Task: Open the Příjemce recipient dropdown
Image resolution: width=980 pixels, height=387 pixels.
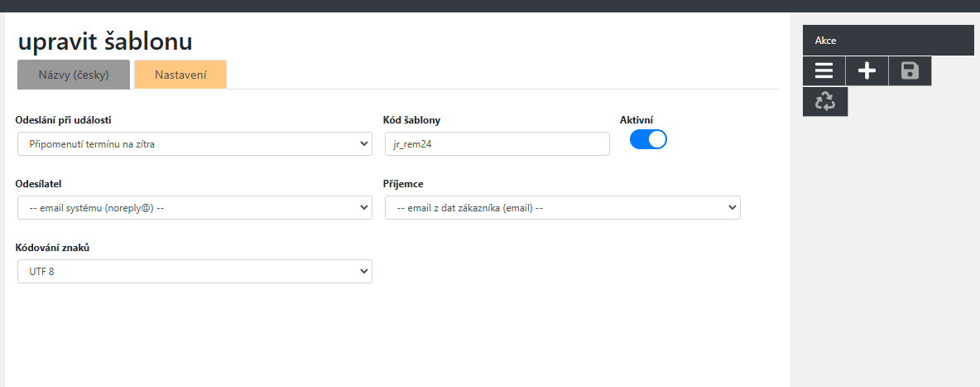Action: point(563,208)
